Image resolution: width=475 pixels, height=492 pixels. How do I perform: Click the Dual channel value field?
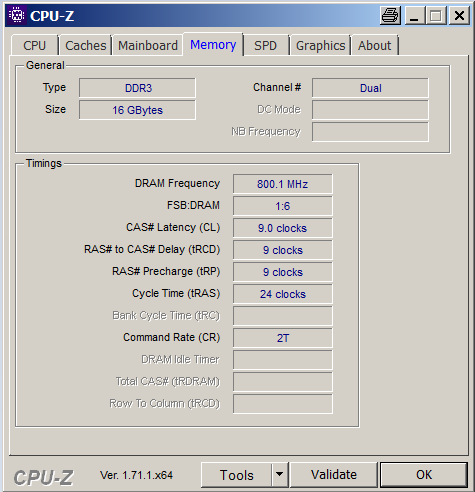[370, 88]
